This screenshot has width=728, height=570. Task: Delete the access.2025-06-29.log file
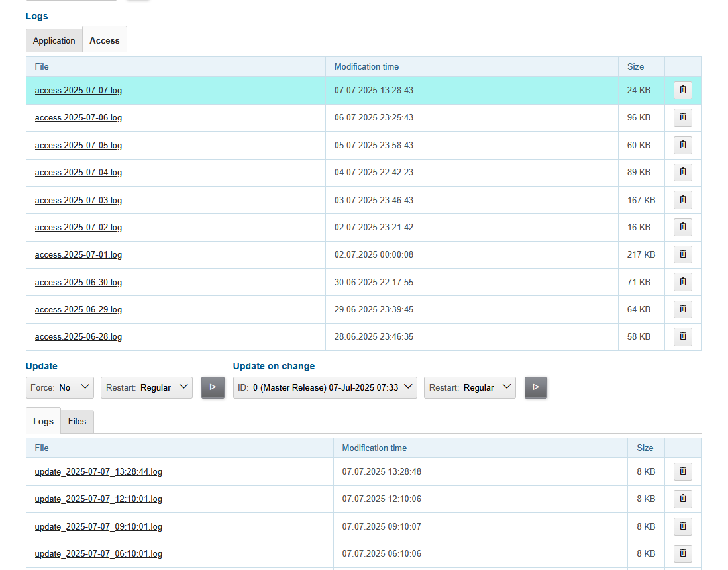pos(682,309)
